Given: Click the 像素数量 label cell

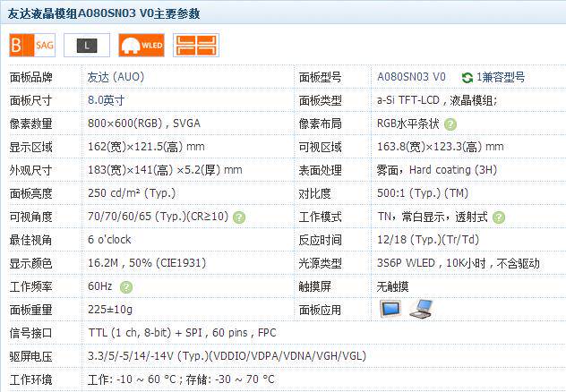Looking at the screenshot, I should [x=31, y=124].
